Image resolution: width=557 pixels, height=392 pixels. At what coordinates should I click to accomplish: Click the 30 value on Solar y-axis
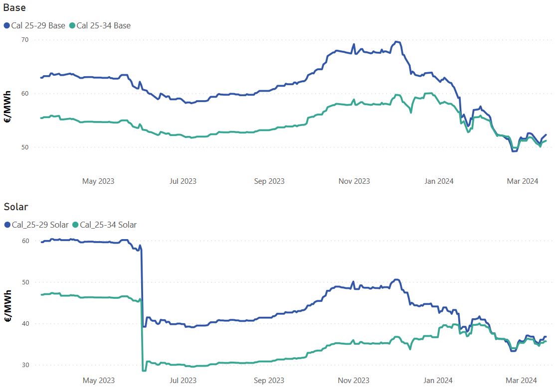(25, 365)
